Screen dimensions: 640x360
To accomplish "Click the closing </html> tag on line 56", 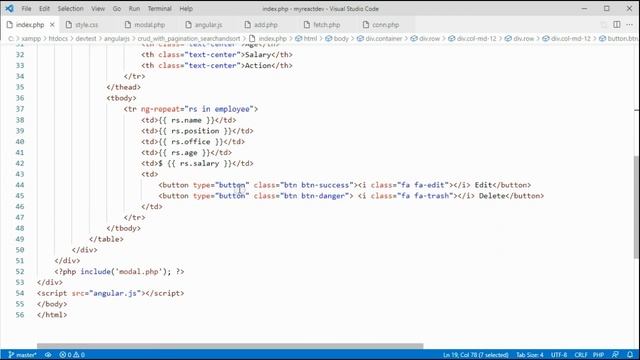I will click(x=52, y=315).
